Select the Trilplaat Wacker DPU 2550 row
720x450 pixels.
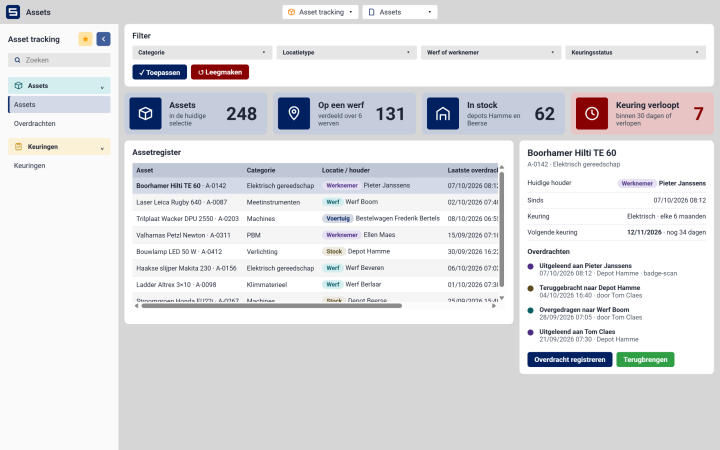tap(315, 219)
